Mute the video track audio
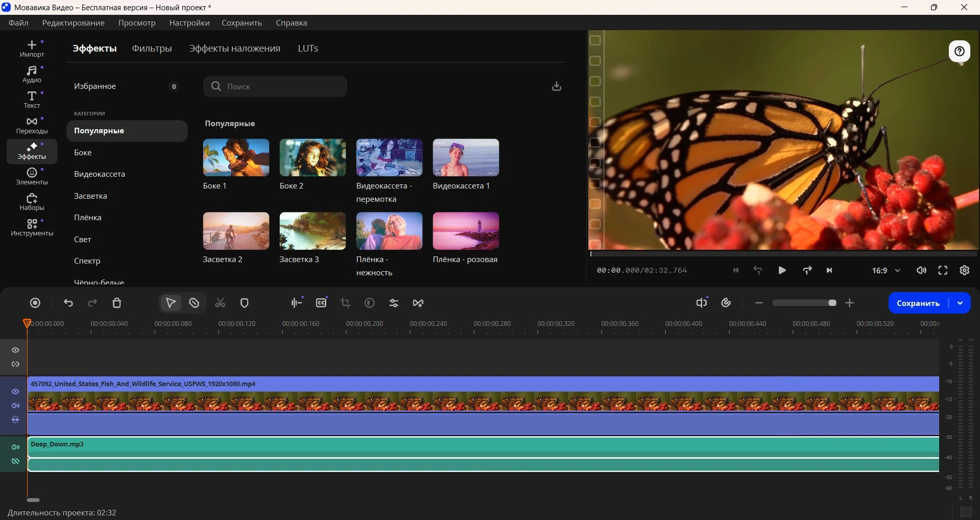Screen dimensions: 980x520 tap(15, 406)
